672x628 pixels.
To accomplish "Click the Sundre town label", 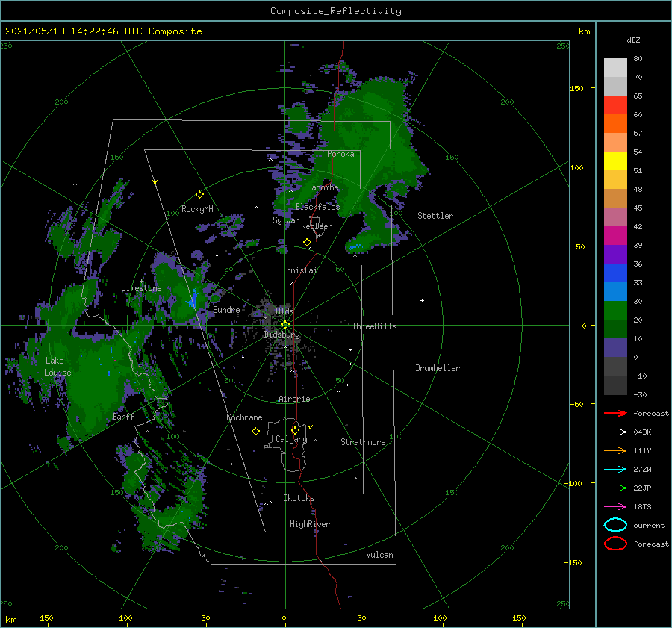I will click(x=226, y=309).
